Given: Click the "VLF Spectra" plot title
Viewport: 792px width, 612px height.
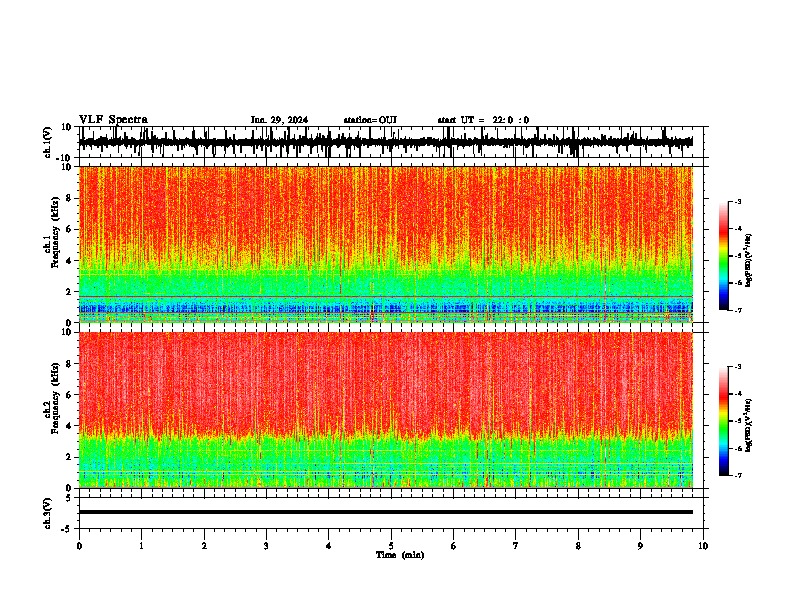Looking at the screenshot, I should pyautogui.click(x=113, y=120).
